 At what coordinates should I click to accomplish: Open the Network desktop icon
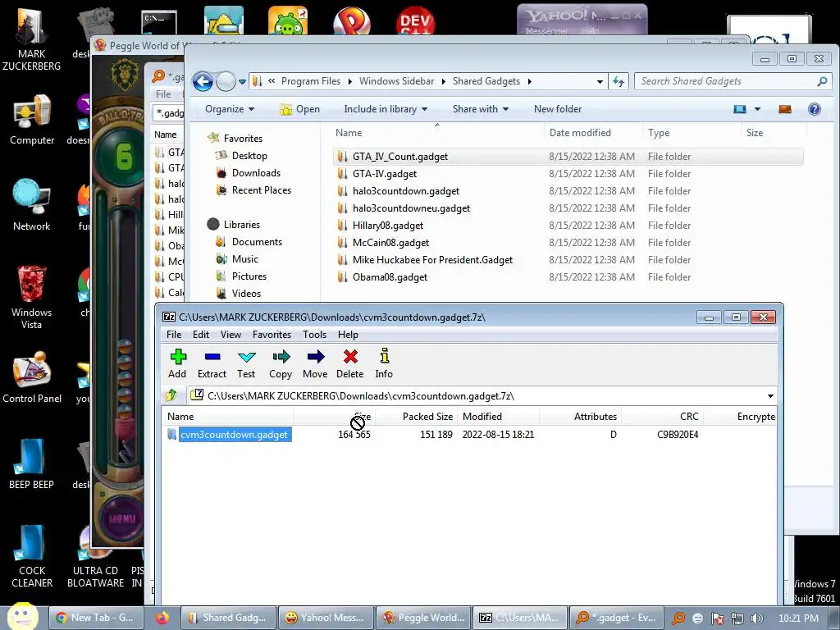(x=32, y=206)
